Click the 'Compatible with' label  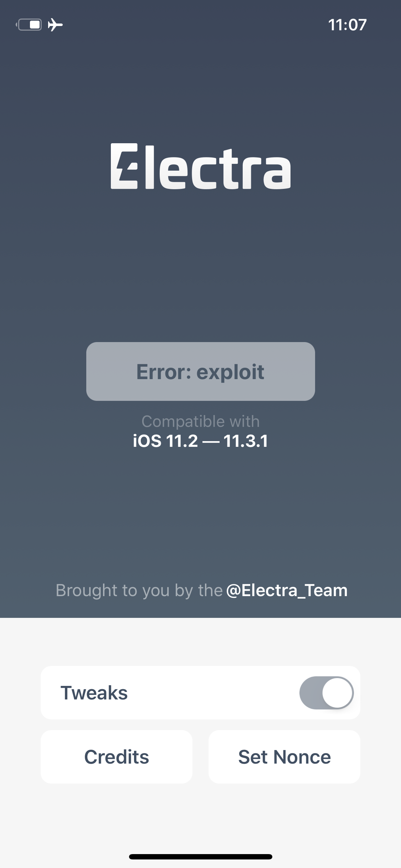point(201,421)
